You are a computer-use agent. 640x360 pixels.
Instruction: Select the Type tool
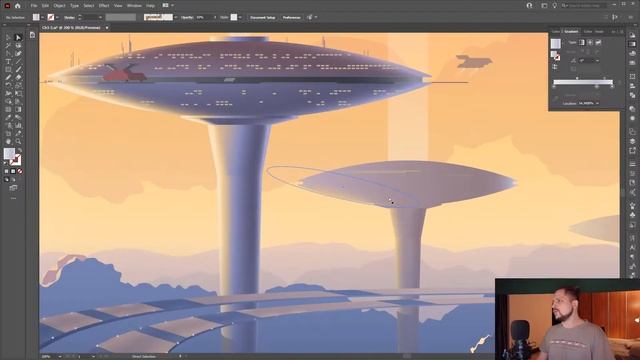tap(8, 62)
